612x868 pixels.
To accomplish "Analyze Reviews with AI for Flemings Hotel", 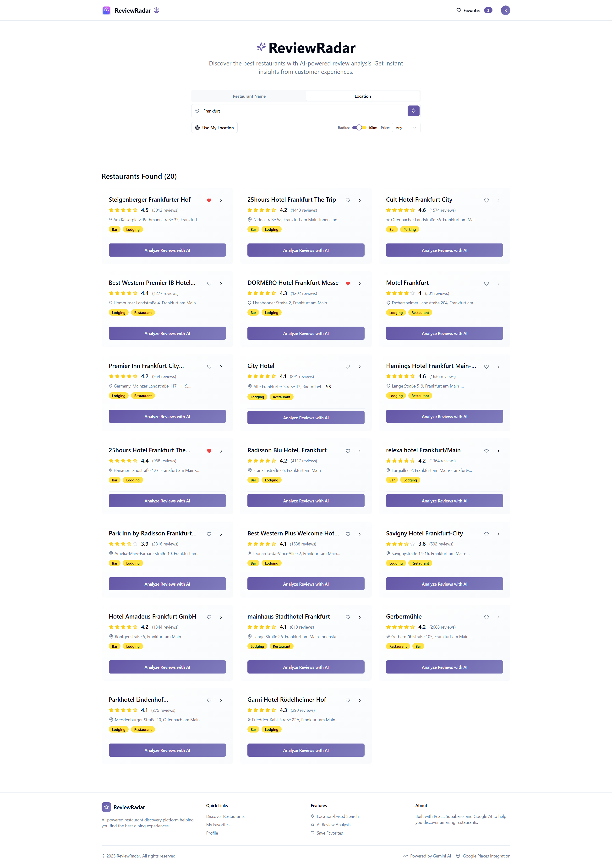I will (x=444, y=417).
